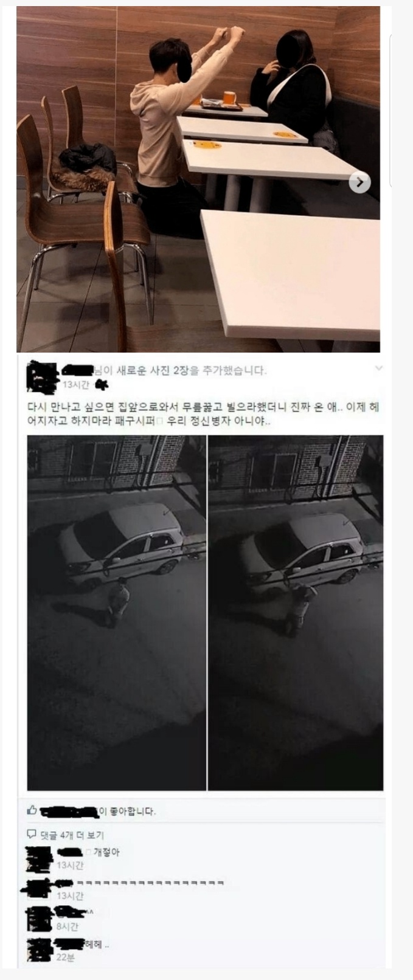Click the audience privacy icon next to post timestamp
The height and width of the screenshot is (980, 413).
click(x=102, y=385)
